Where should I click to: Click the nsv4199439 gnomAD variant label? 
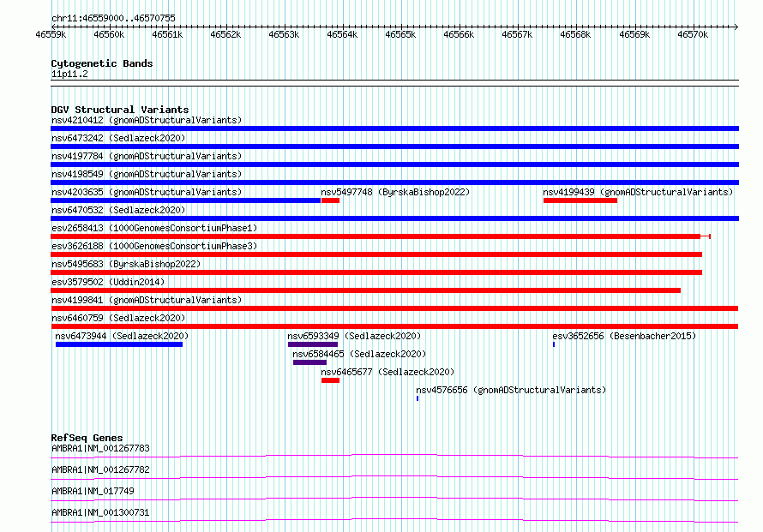(638, 192)
